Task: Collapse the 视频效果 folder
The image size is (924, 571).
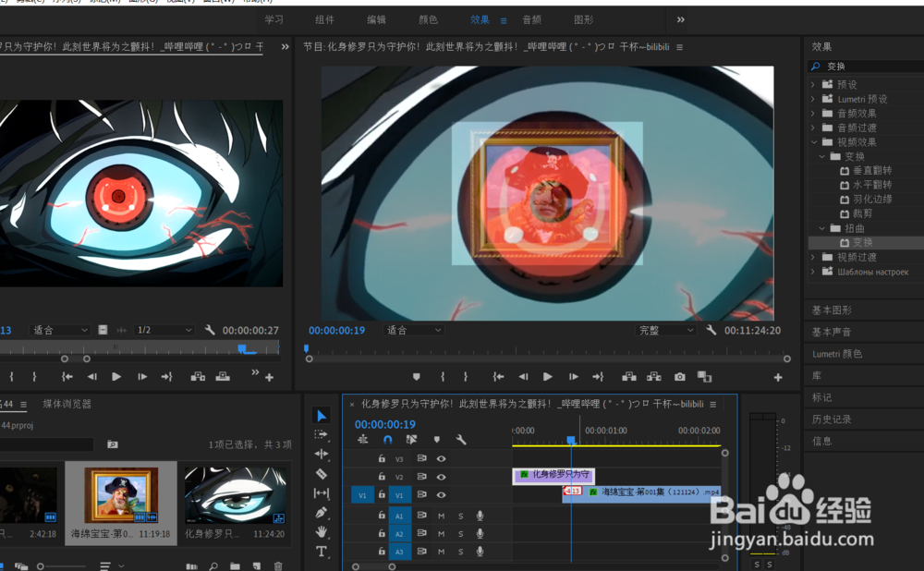Action: point(814,142)
